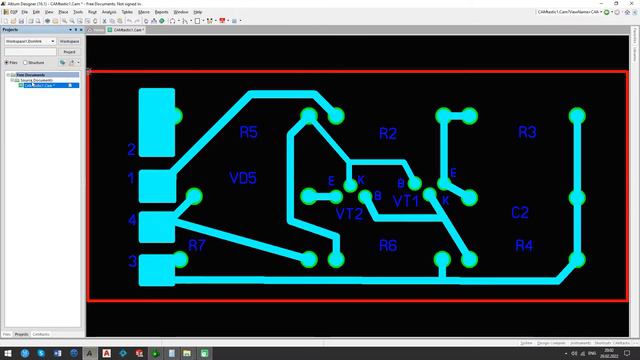Open the Tables menu
Image resolution: width=640 pixels, height=360 pixels.
[x=127, y=12]
